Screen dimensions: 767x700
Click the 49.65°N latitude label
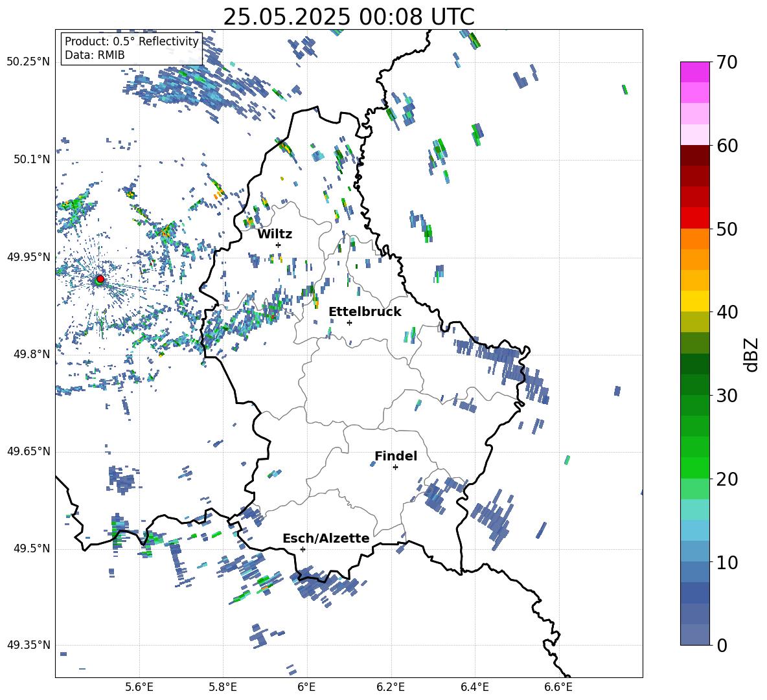pos(29,451)
